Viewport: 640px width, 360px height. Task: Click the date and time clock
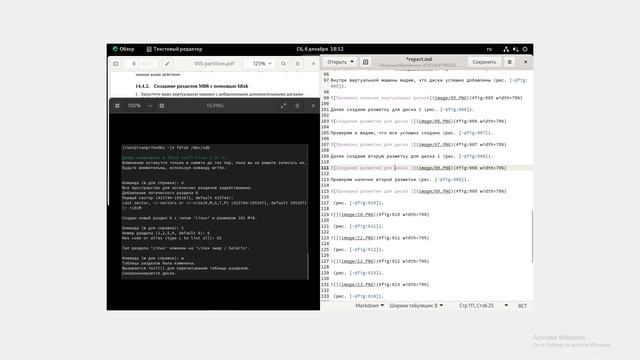coord(320,49)
